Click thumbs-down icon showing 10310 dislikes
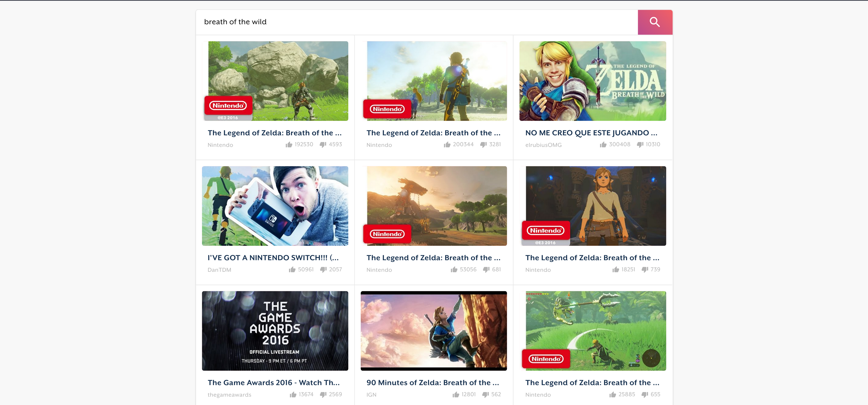 coord(640,145)
